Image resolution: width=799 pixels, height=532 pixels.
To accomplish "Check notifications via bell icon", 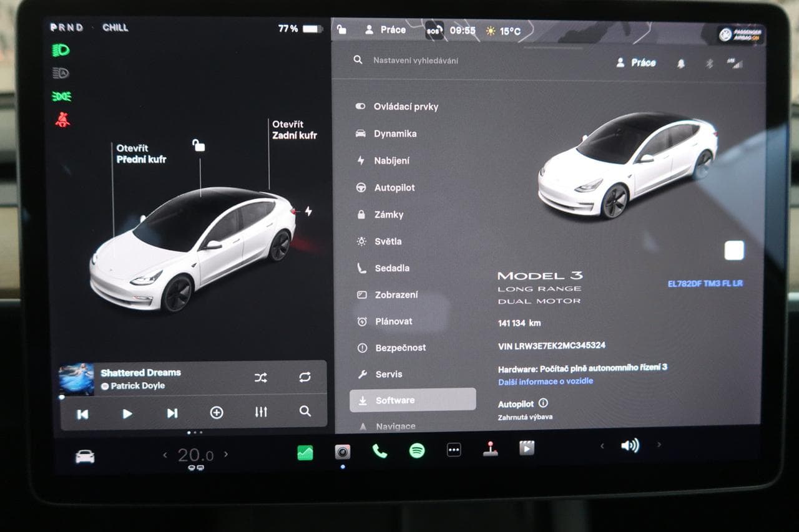I will (681, 63).
